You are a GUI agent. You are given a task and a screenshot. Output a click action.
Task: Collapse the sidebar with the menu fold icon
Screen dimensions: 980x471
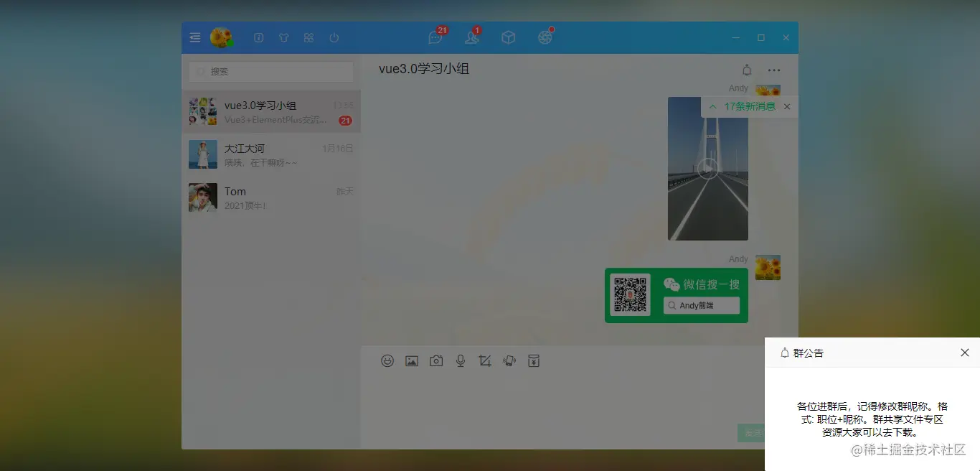point(195,37)
